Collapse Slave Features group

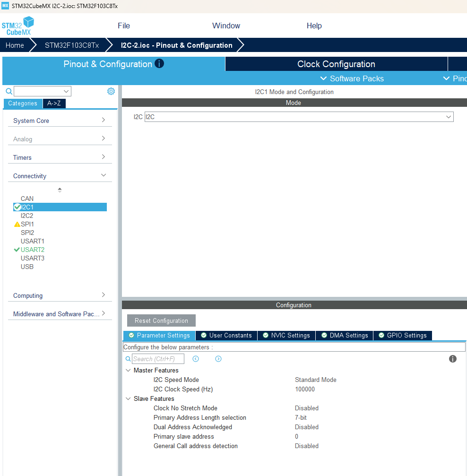(128, 398)
